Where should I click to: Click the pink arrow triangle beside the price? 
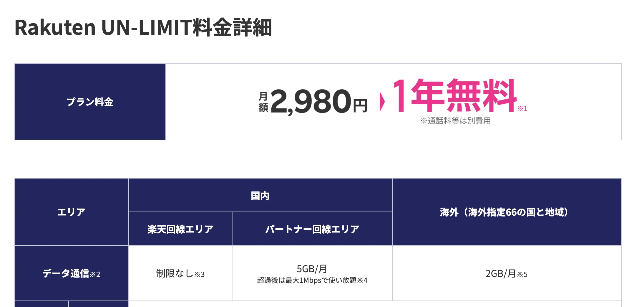pyautogui.click(x=382, y=102)
